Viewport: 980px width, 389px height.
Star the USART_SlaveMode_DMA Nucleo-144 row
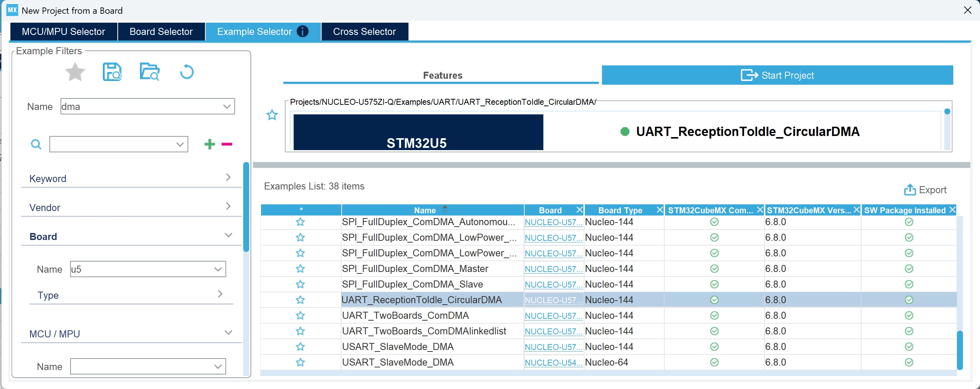pos(300,347)
